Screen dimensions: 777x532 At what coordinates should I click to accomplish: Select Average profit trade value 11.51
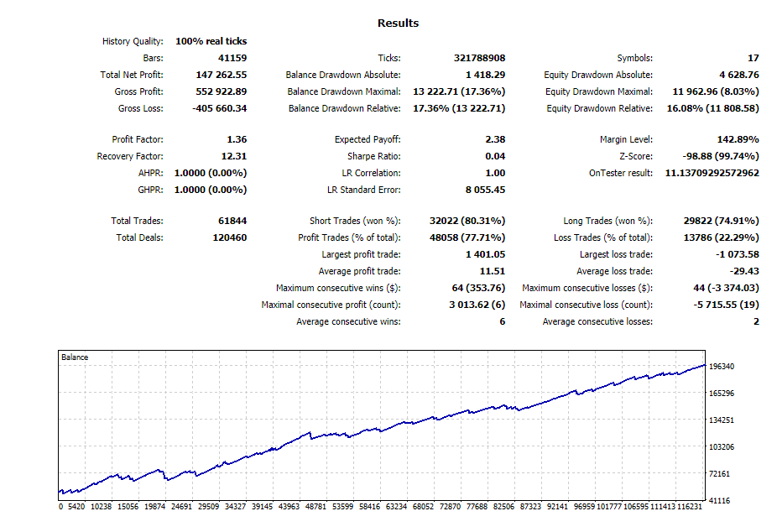[x=493, y=271]
